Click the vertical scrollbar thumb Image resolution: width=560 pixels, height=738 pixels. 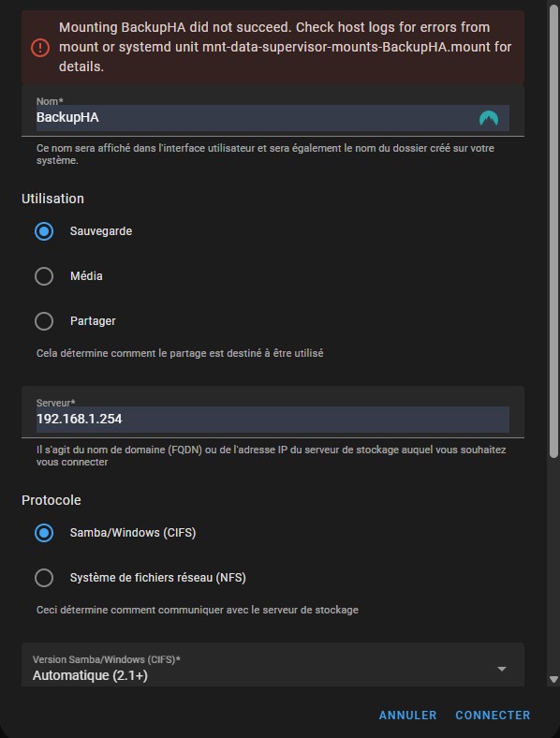553,230
